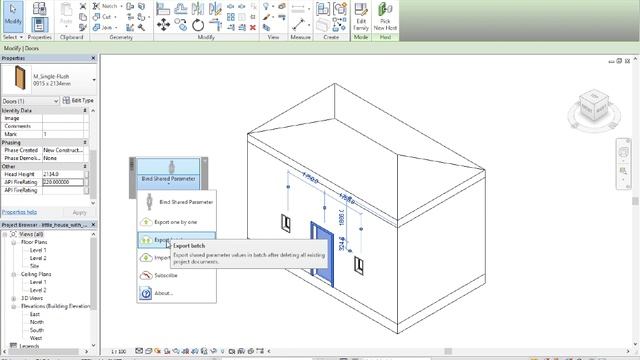Screen dimensions: 640x360
Task: Click the Aligned Dimension measure icon
Action: 298,25
